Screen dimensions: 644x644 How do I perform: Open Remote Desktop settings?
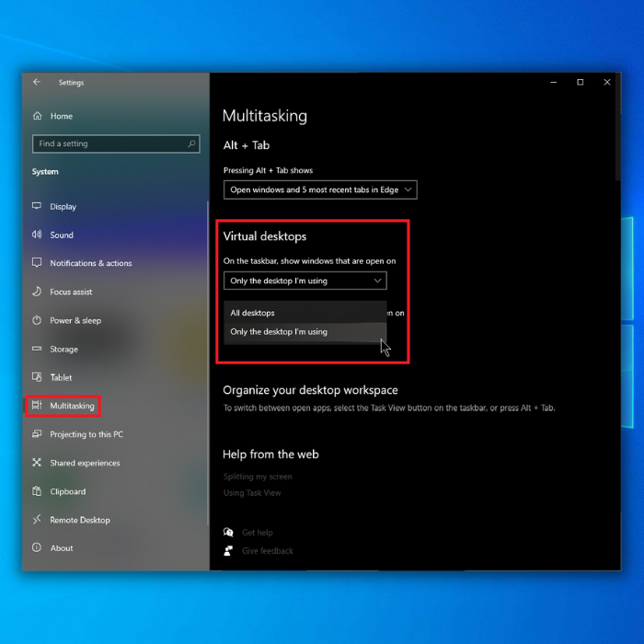[80, 520]
